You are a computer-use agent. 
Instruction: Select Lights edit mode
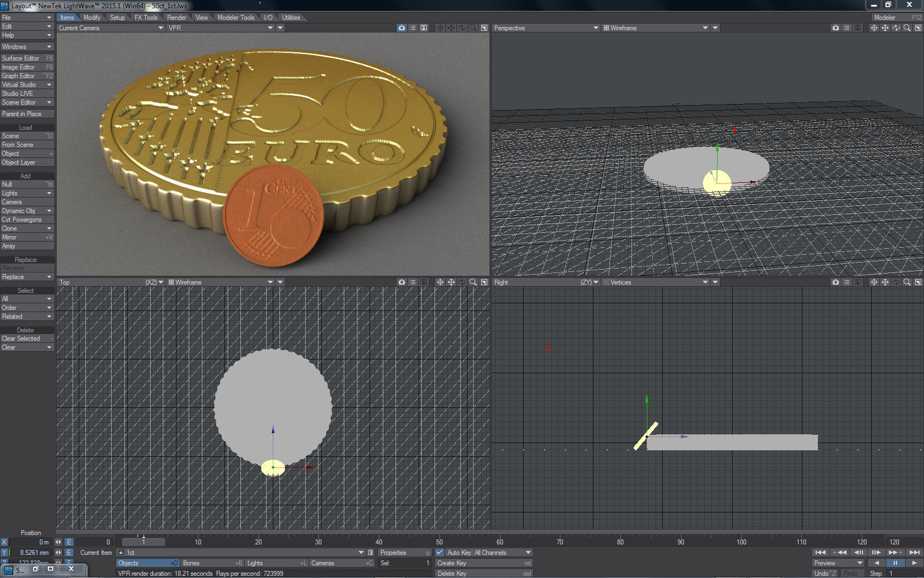[277, 563]
